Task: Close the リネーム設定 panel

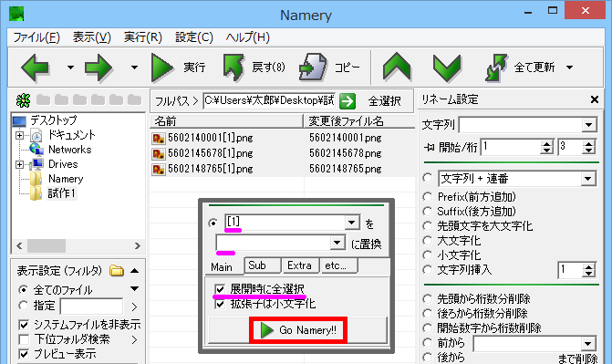Action: (595, 99)
